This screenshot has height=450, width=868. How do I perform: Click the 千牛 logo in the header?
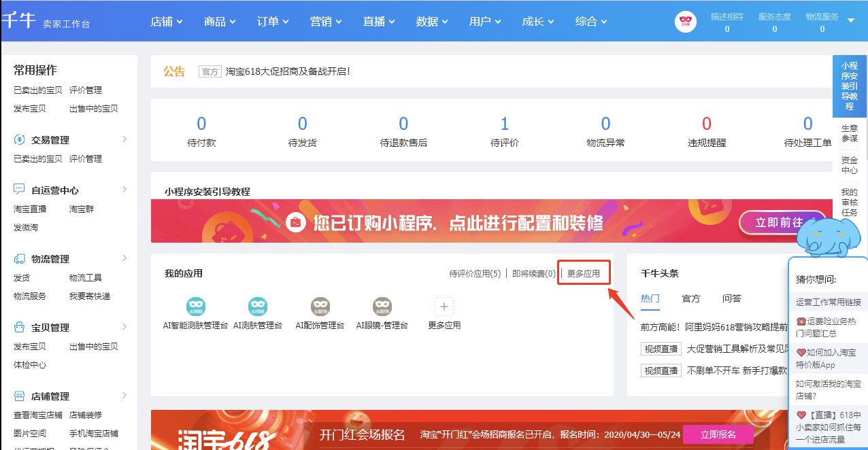click(18, 21)
